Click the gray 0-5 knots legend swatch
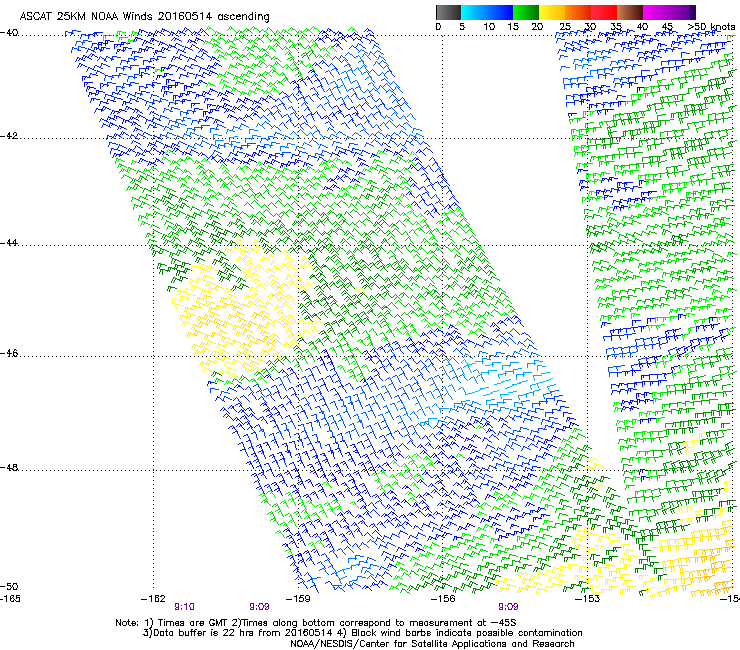The width and height of the screenshot is (740, 650). tap(448, 12)
